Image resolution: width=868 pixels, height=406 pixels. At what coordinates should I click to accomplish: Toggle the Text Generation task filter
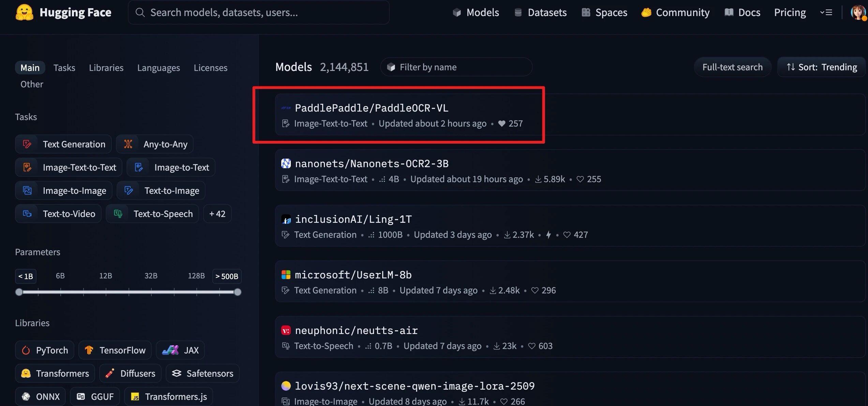click(x=63, y=144)
